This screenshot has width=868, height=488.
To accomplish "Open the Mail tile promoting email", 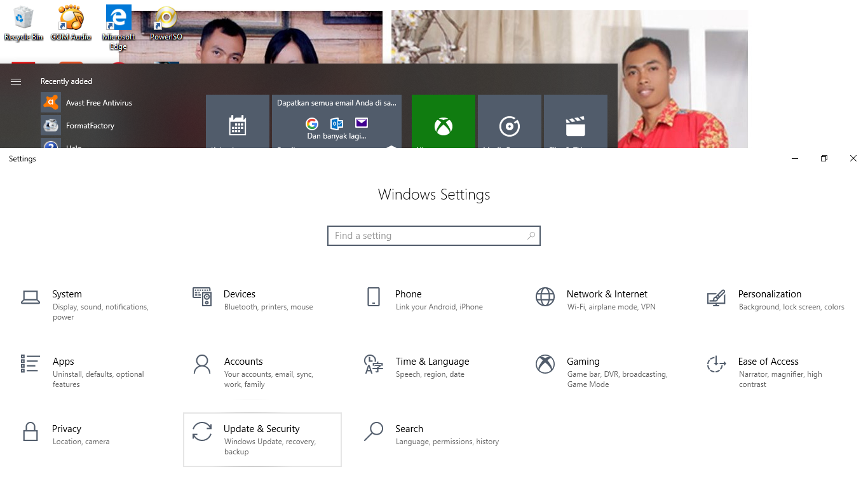I will coord(337,121).
